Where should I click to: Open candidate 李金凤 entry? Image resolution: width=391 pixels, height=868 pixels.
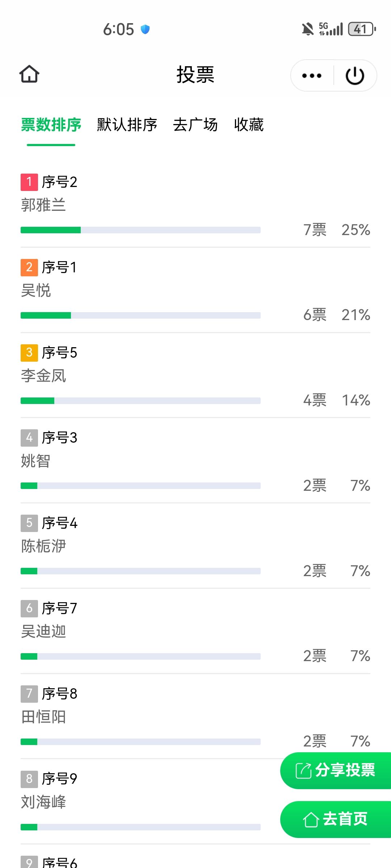(43, 376)
